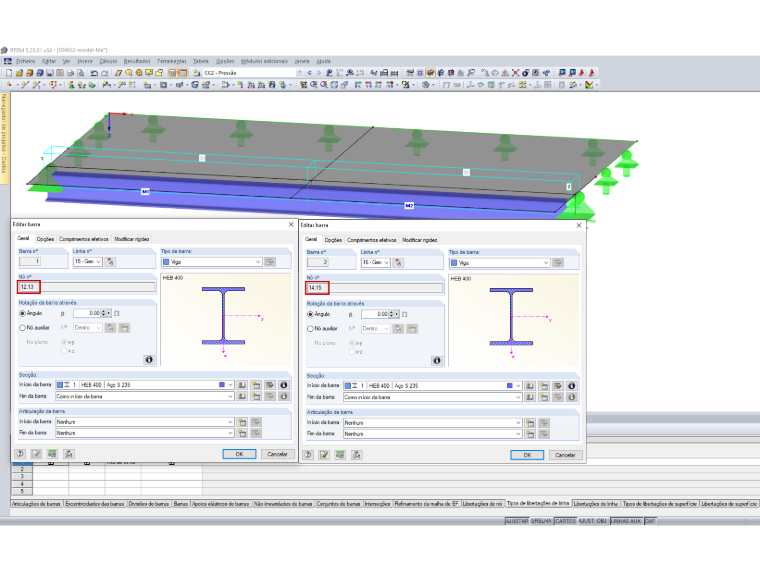
Task: Open Refinamento da malha de EF tab
Action: click(x=426, y=504)
